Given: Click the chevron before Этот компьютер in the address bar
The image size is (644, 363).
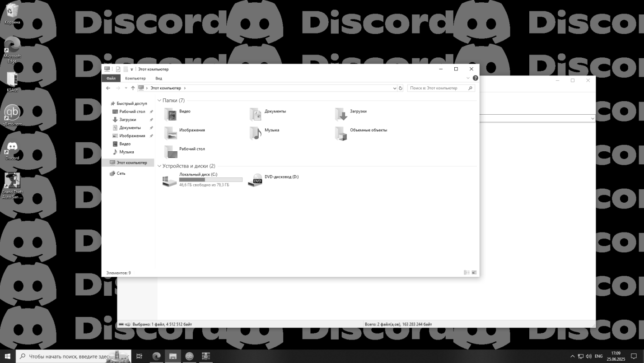Looking at the screenshot, I should (x=147, y=88).
